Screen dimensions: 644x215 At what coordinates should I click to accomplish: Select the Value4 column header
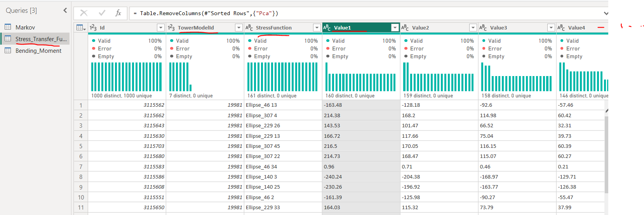582,28
